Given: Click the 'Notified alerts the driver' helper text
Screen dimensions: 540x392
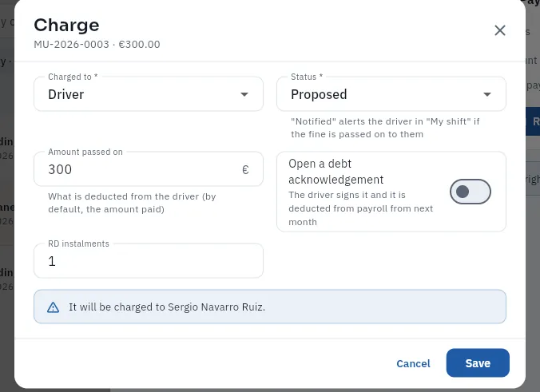Looking at the screenshot, I should pyautogui.click(x=385, y=128).
